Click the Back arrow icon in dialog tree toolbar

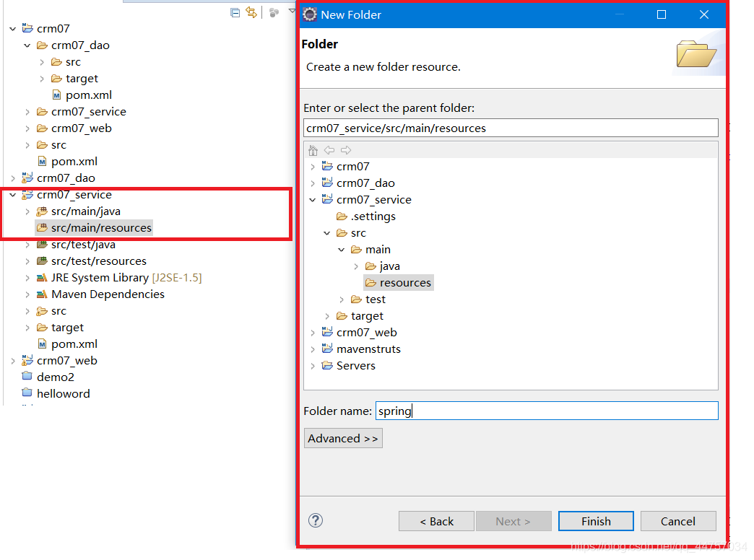(x=329, y=150)
